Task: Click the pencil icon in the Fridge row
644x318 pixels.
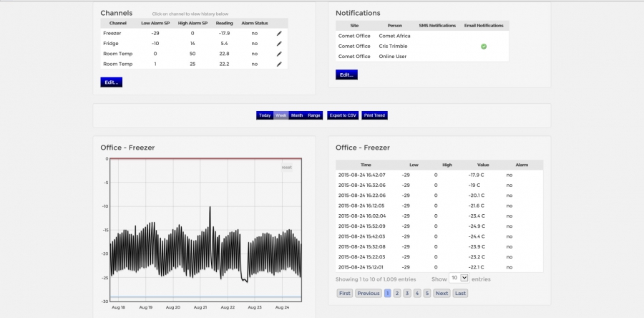Action: coord(279,43)
